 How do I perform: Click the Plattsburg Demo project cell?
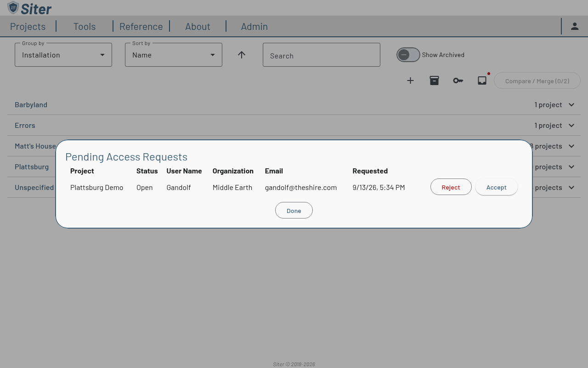coord(96,187)
